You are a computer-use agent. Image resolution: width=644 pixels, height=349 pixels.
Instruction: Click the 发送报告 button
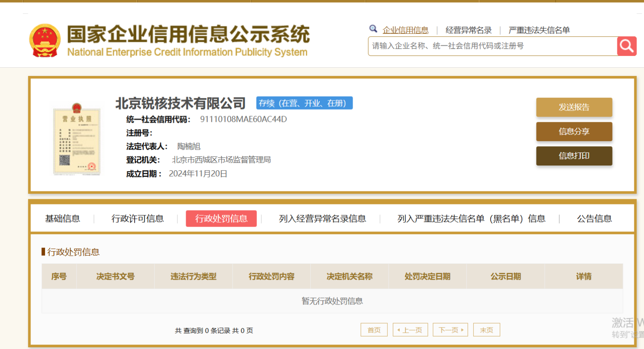(574, 107)
